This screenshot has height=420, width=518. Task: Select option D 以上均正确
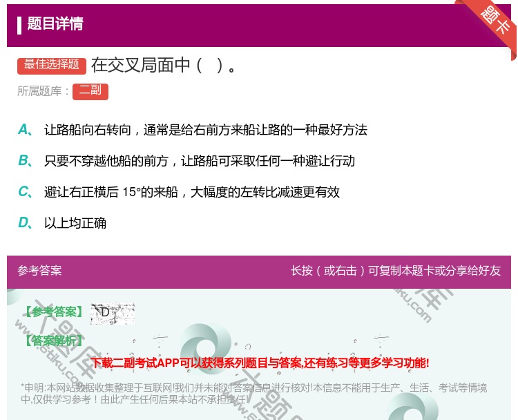(x=62, y=223)
